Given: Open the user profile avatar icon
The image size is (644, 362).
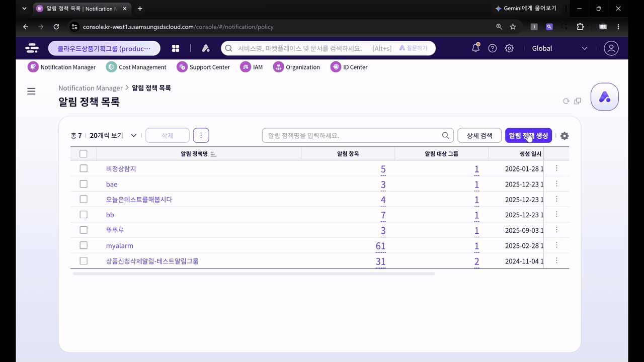Looking at the screenshot, I should coord(611,48).
